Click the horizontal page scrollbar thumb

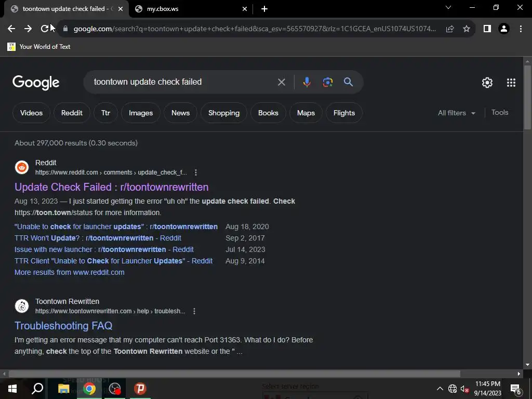coord(234,374)
